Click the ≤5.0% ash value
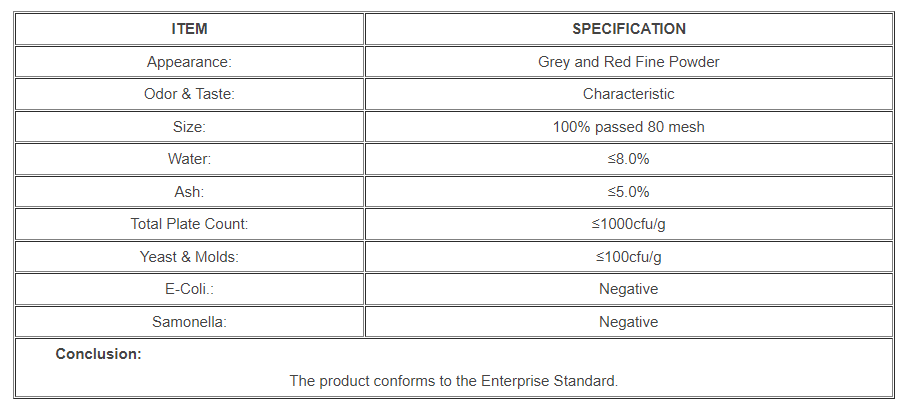This screenshot has width=901, height=404. pos(628,192)
